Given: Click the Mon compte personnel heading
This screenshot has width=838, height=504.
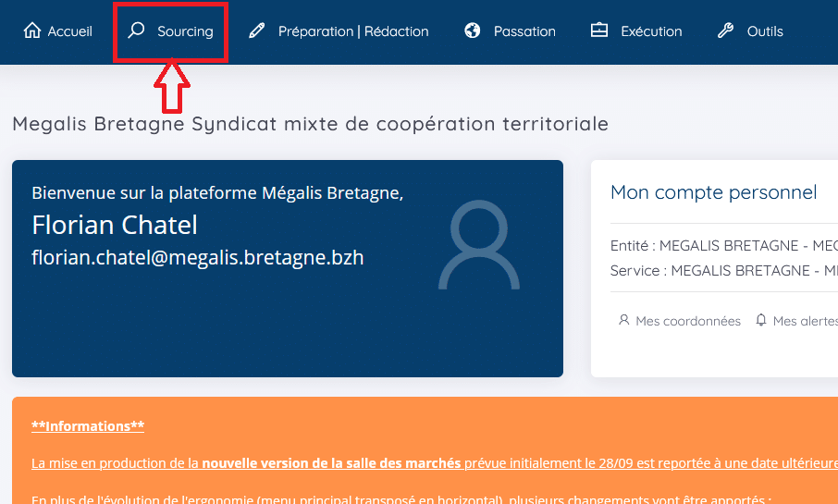Looking at the screenshot, I should (713, 191).
